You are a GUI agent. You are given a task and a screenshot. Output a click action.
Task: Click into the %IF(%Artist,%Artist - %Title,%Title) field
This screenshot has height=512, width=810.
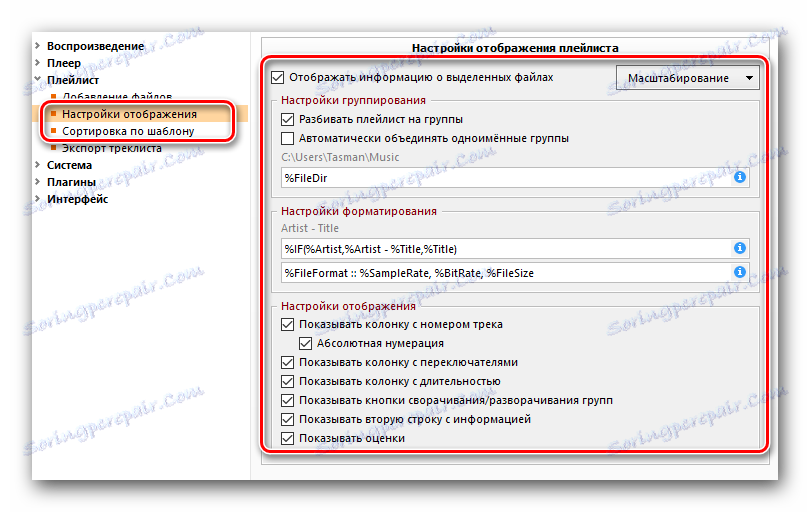pos(515,249)
